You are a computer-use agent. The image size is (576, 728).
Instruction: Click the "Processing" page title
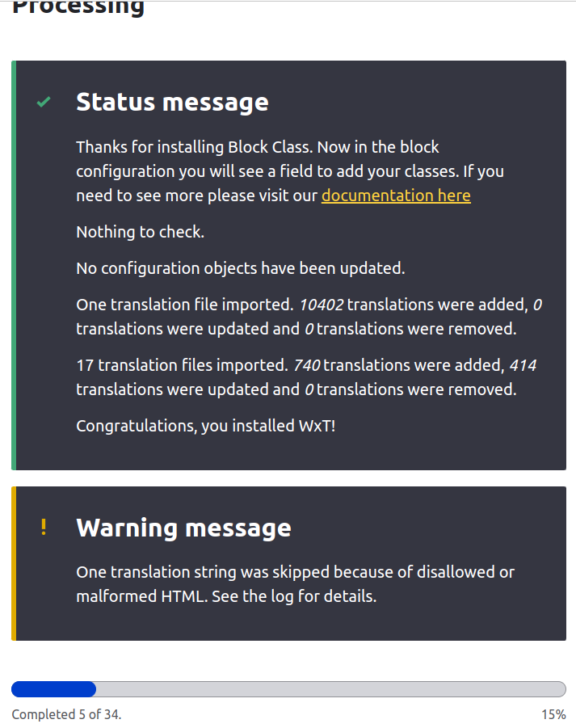[x=78, y=8]
